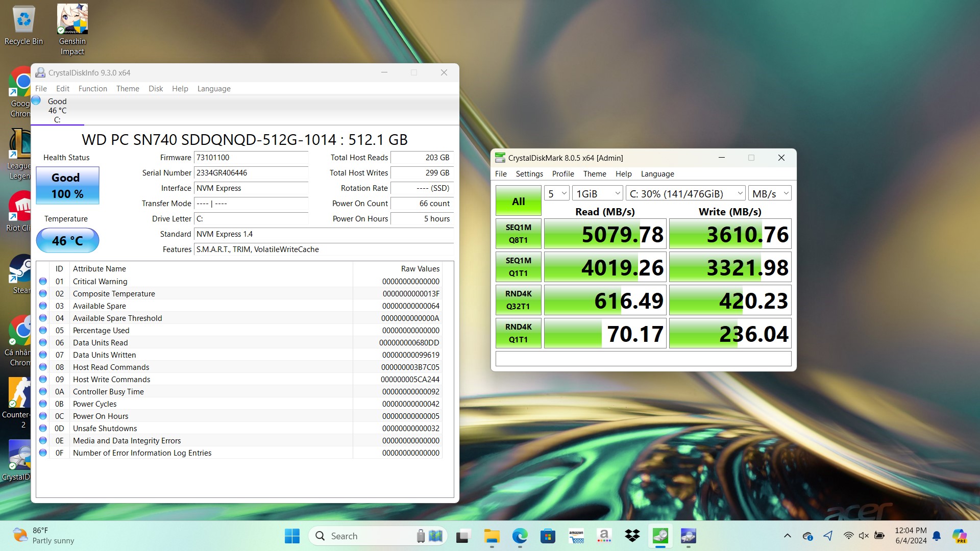This screenshot has width=980, height=551.
Task: Click the 46 °C temperature button
Action: click(67, 240)
